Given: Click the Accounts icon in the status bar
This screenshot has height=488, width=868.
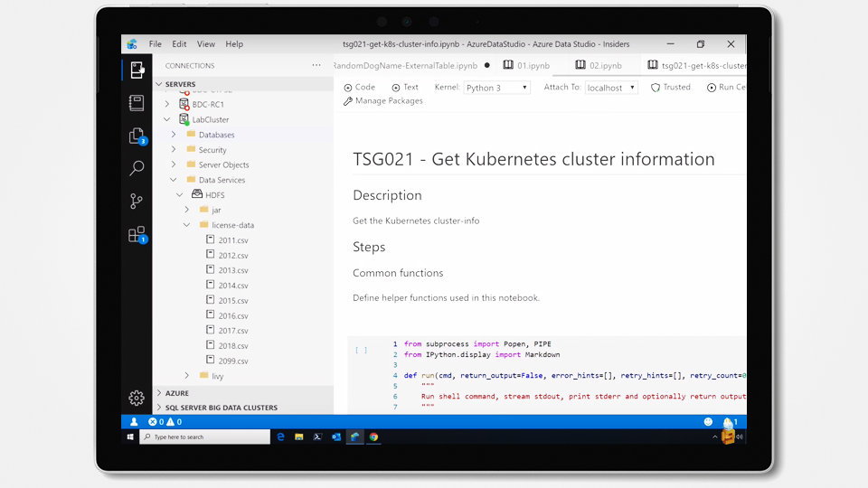Looking at the screenshot, I should coord(134,422).
